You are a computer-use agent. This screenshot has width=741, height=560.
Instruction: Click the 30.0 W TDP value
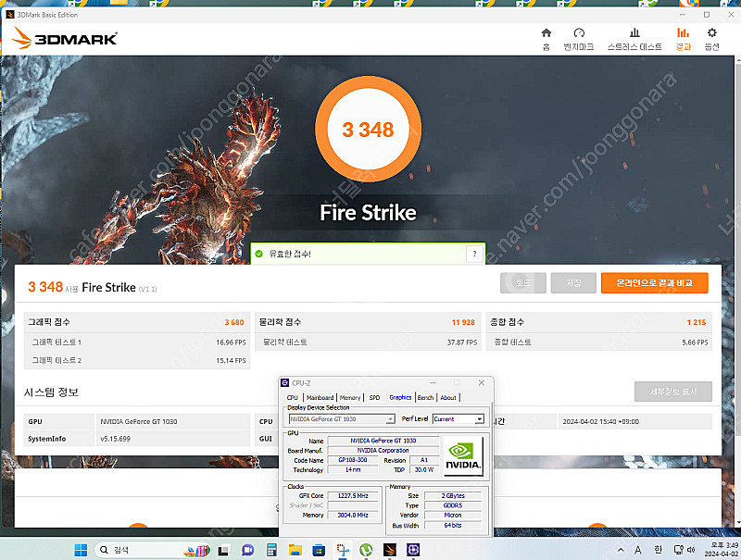pos(424,470)
